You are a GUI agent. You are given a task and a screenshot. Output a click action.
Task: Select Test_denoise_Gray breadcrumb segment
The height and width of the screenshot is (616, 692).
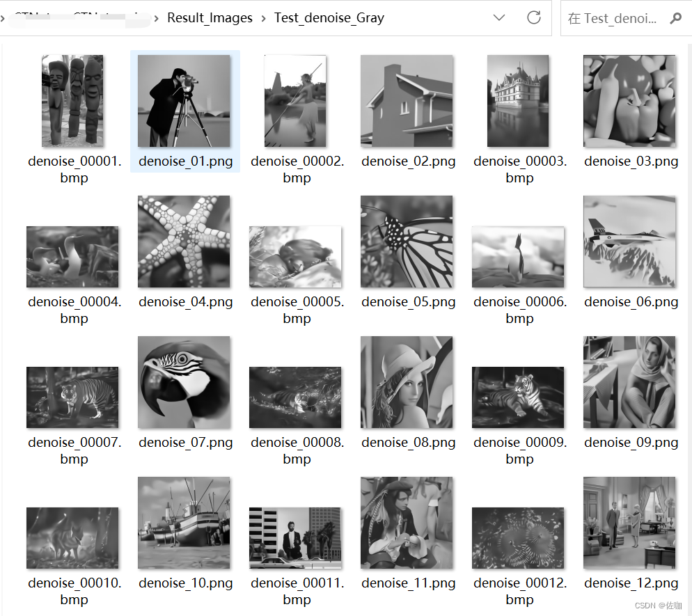point(329,18)
